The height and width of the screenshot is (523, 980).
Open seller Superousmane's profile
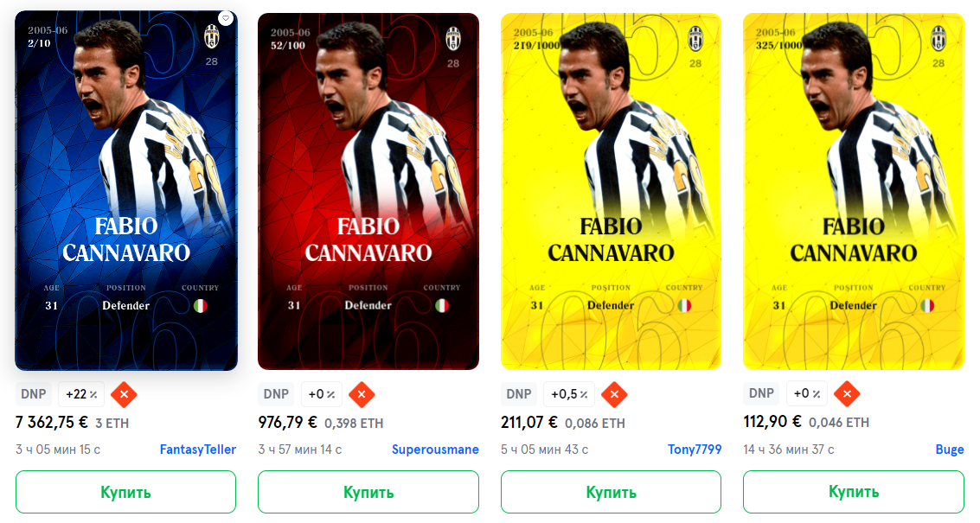click(435, 450)
